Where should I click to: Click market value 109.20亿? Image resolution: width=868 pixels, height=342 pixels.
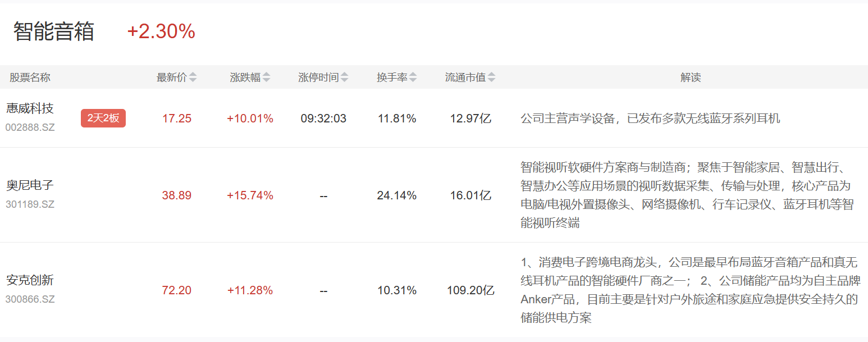pyautogui.click(x=470, y=290)
